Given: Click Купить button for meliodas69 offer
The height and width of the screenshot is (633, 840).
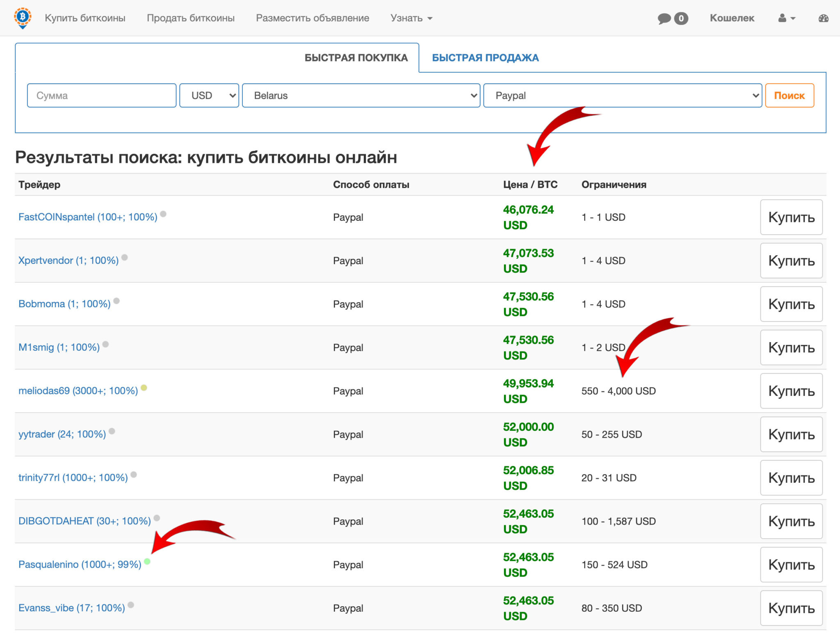Looking at the screenshot, I should pos(791,391).
